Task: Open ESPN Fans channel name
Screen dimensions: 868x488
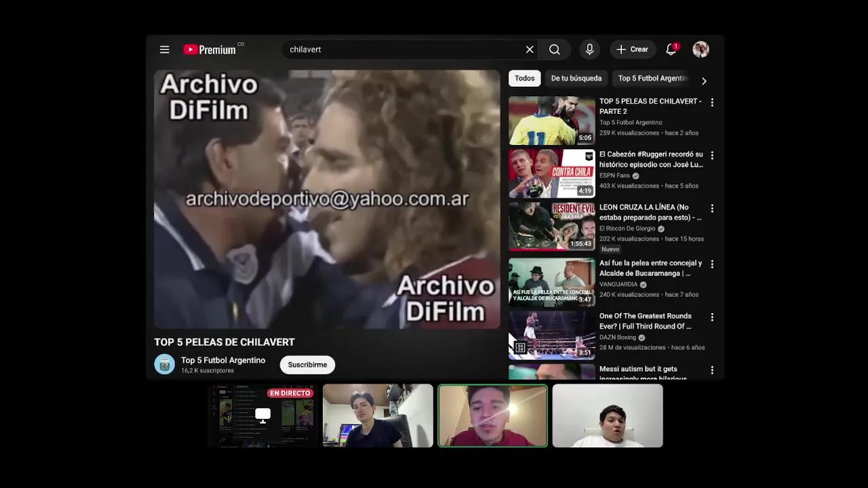Action: [614, 176]
